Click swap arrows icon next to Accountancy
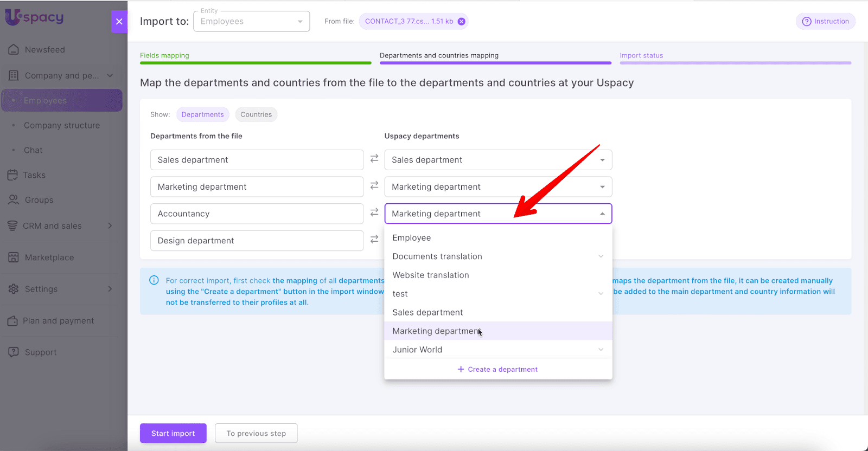Screen dimensions: 868x451 click(374, 212)
